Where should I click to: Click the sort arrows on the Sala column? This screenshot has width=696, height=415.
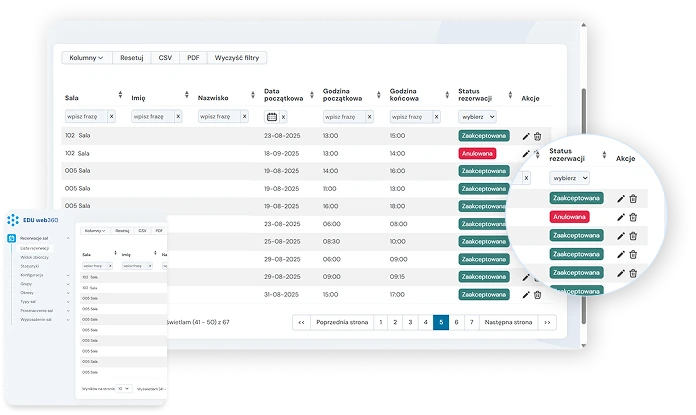(121, 94)
